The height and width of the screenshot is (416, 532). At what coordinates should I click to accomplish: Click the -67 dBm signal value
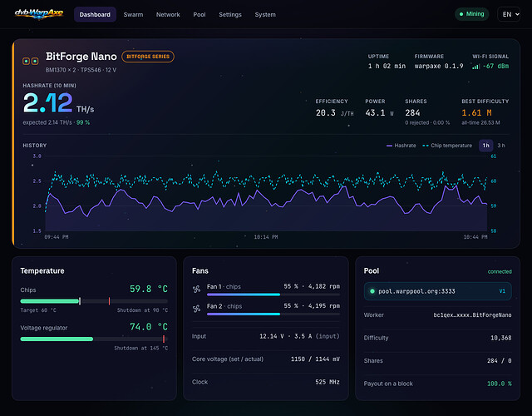coord(495,67)
